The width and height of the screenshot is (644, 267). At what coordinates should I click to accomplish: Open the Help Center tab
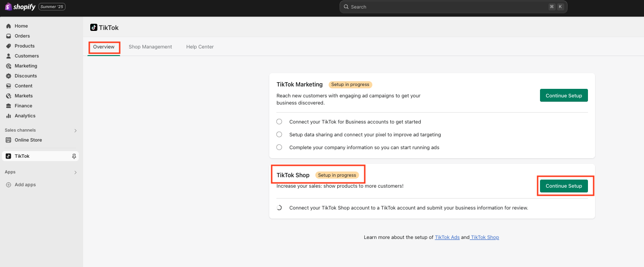coord(200,47)
